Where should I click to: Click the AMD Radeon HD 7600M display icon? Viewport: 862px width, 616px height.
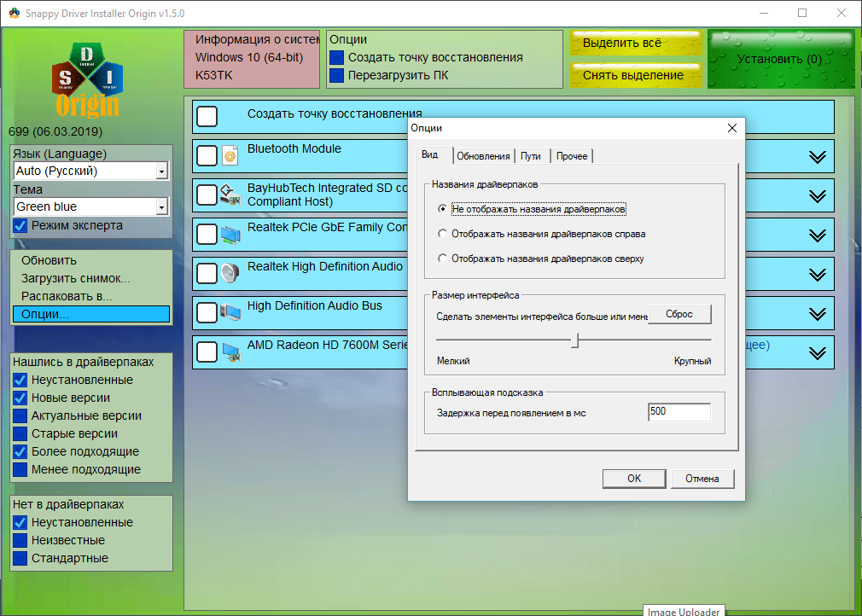coord(230,352)
